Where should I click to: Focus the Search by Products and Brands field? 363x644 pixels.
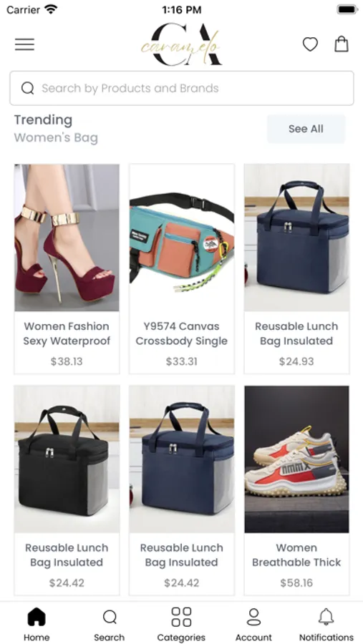pyautogui.click(x=182, y=88)
